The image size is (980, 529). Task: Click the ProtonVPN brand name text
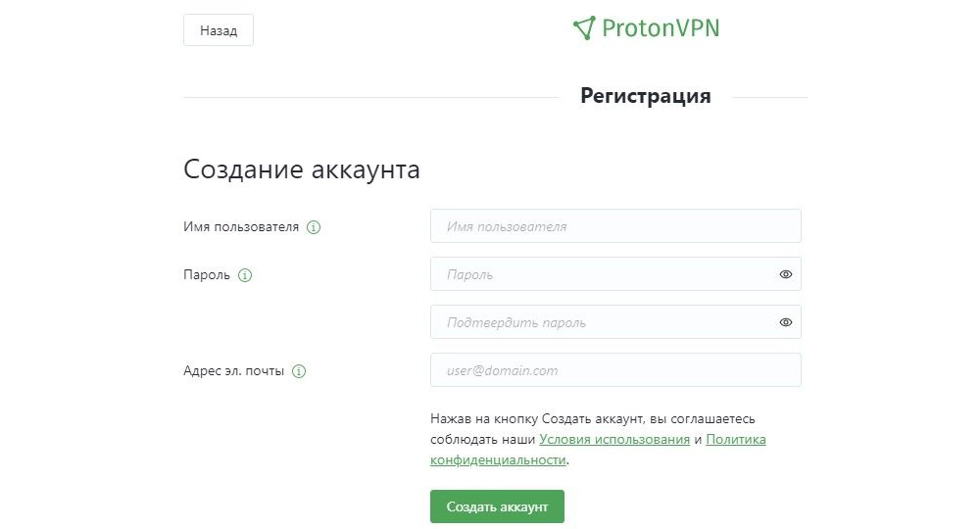[x=660, y=28]
